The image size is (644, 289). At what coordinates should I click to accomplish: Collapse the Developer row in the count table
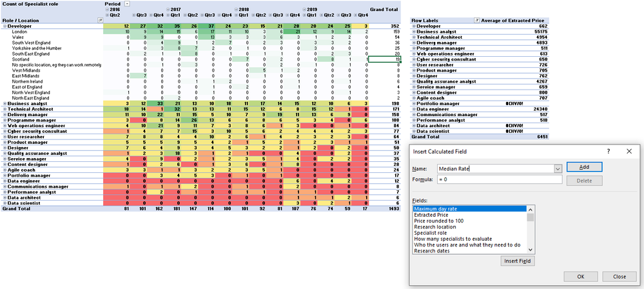pos(5,26)
